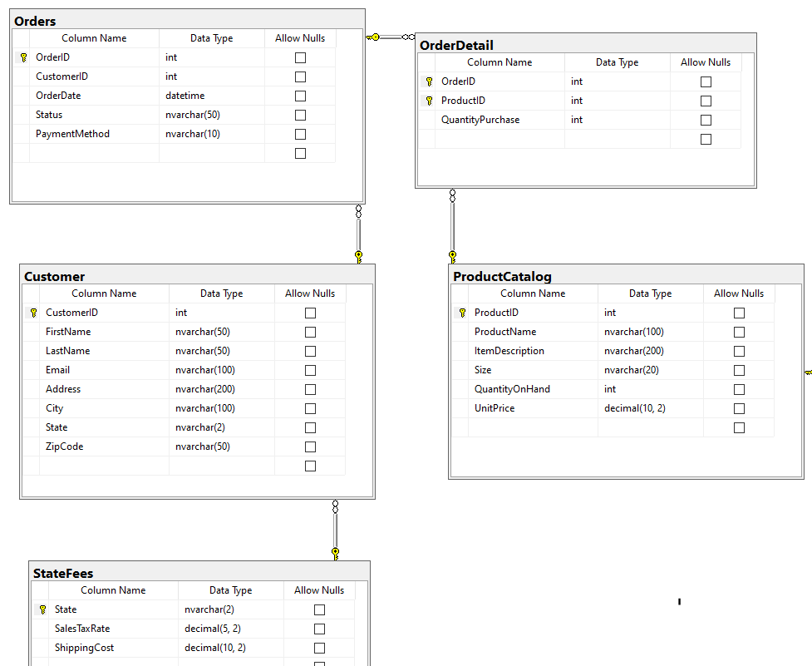
Task: Click the key icon beside ProductID in OrderDetail
Action: (x=430, y=101)
